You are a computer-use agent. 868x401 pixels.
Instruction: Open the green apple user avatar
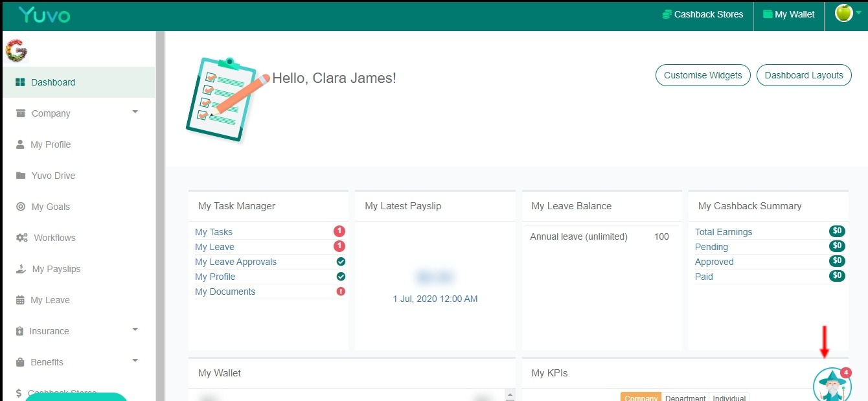tap(843, 13)
